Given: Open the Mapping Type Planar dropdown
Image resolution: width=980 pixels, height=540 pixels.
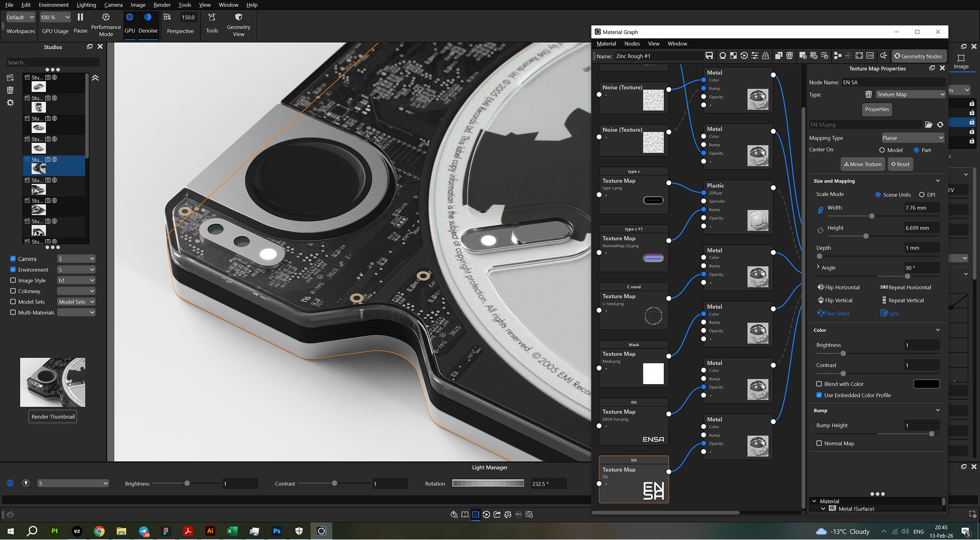Looking at the screenshot, I should [x=912, y=138].
